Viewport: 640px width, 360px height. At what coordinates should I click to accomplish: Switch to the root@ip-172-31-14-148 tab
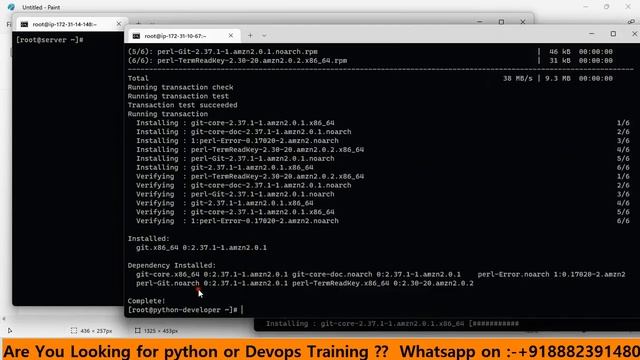[71, 24]
